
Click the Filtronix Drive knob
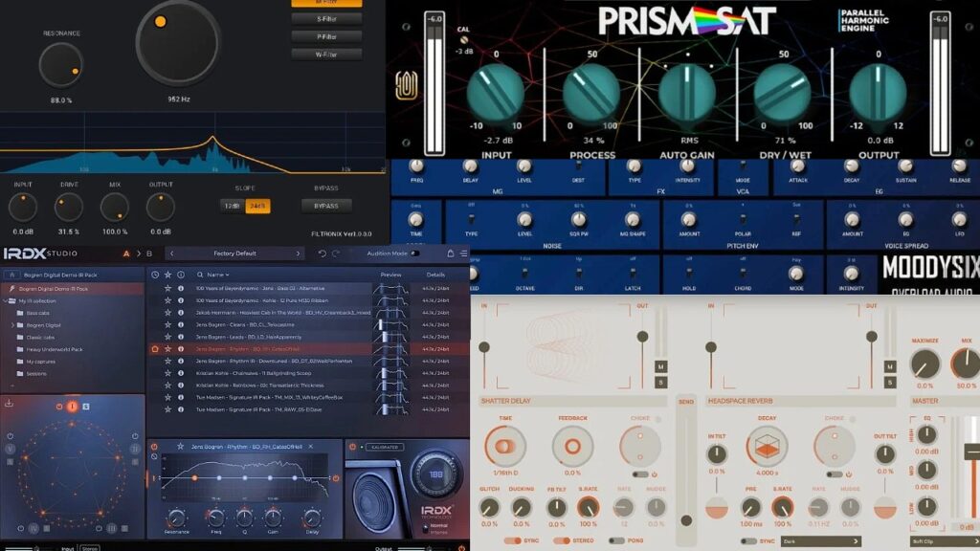pos(69,208)
